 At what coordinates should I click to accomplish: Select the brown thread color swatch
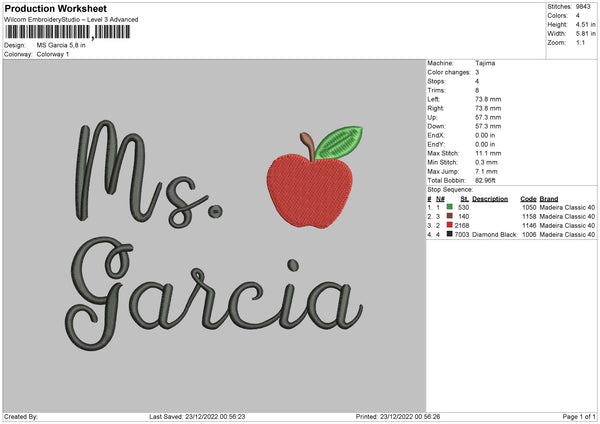click(450, 216)
